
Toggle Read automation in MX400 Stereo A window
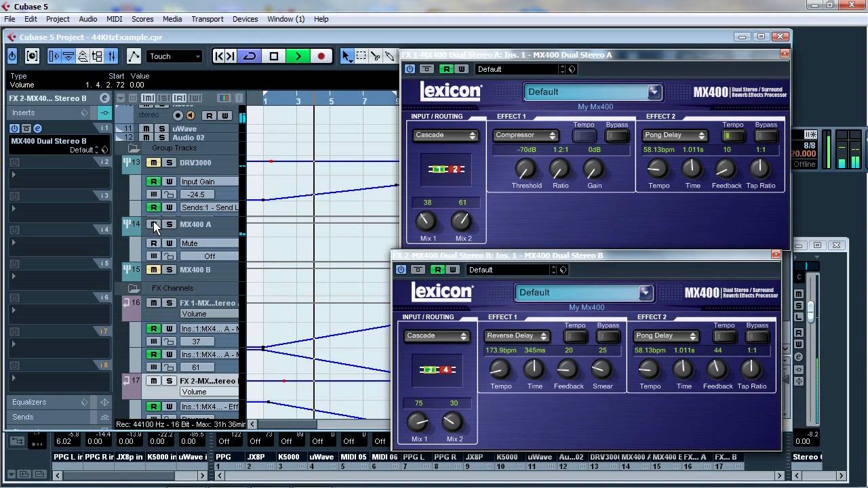(446, 69)
